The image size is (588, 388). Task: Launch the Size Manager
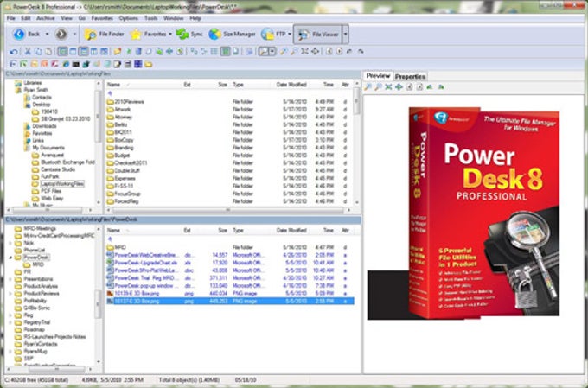pos(232,34)
